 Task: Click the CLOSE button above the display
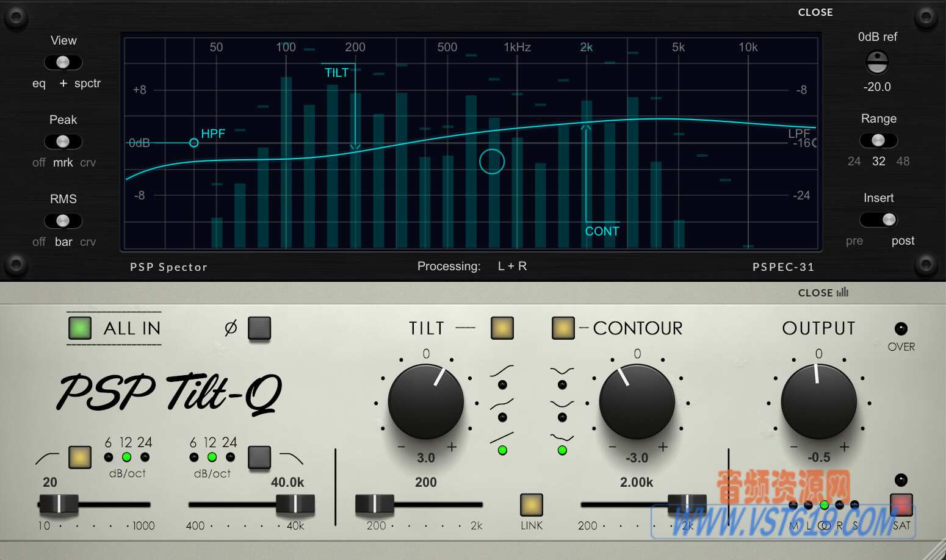pyautogui.click(x=815, y=12)
